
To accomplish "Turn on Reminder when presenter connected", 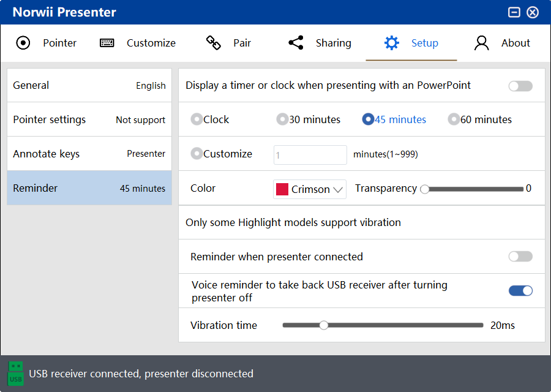I will [520, 256].
